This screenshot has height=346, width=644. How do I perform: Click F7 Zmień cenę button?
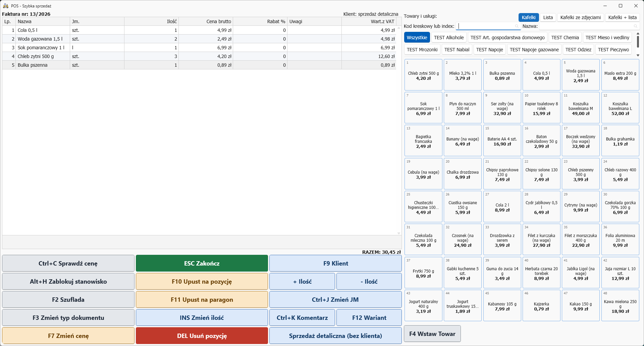68,336
